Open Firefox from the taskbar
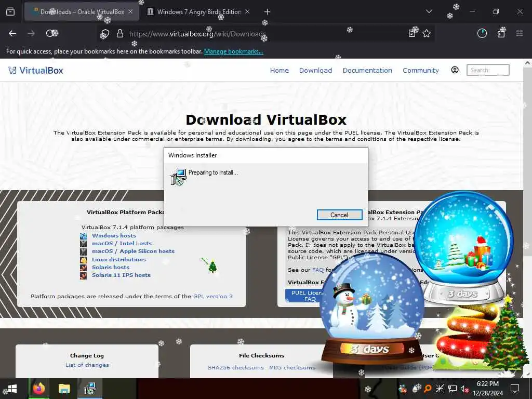 pos(38,389)
